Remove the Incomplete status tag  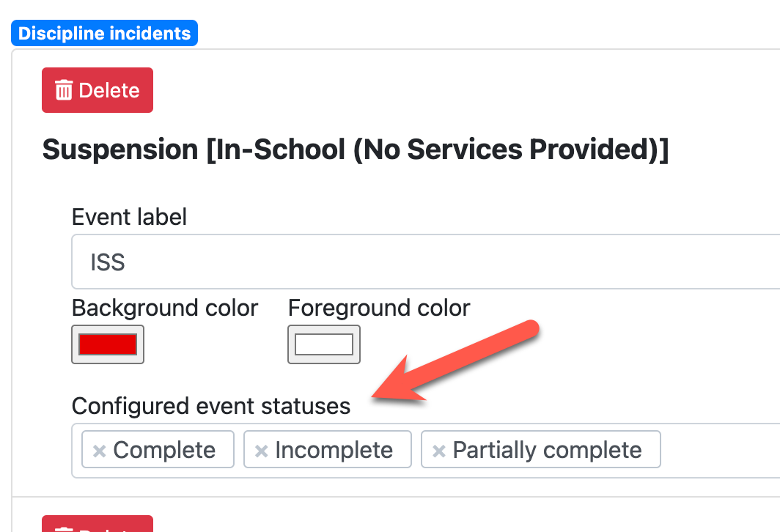261,451
